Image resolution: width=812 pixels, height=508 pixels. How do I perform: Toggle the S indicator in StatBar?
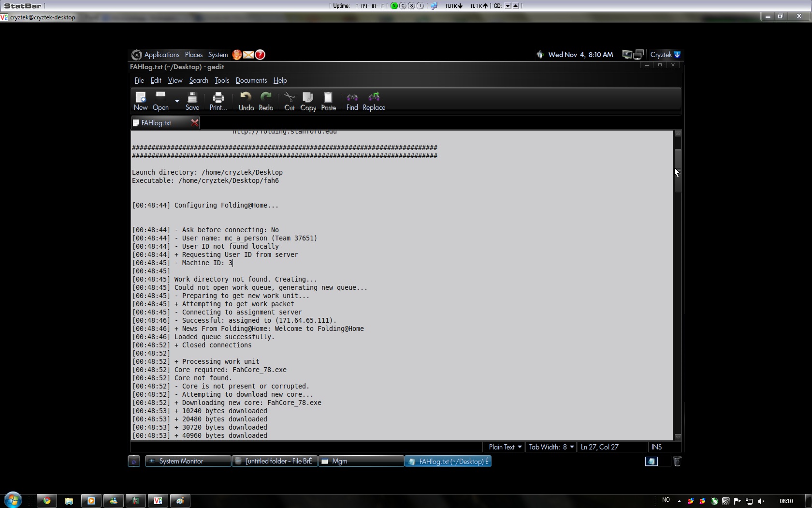coord(412,6)
